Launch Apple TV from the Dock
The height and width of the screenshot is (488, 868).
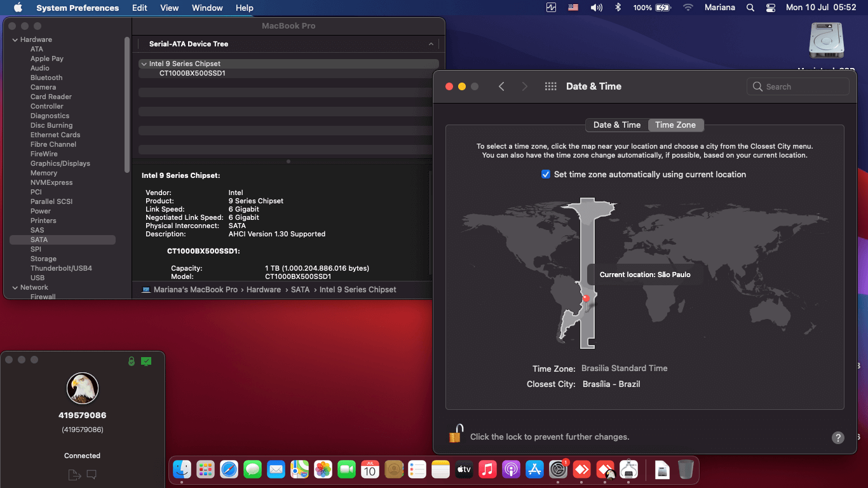tap(464, 470)
